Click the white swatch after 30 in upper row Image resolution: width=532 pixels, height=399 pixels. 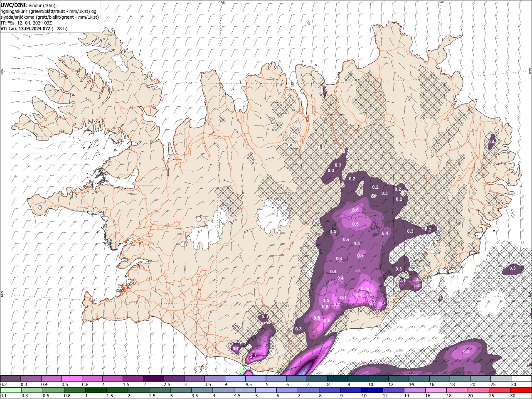(521, 379)
